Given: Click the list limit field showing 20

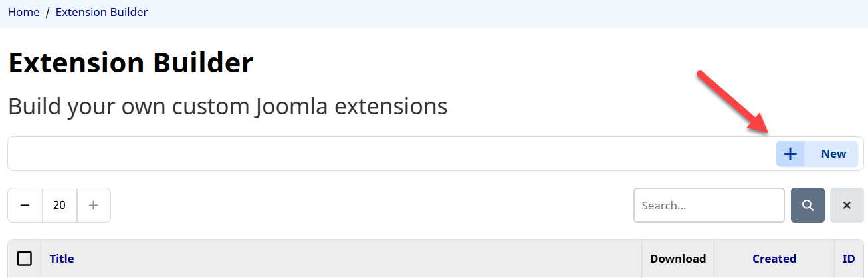Looking at the screenshot, I should click(60, 206).
